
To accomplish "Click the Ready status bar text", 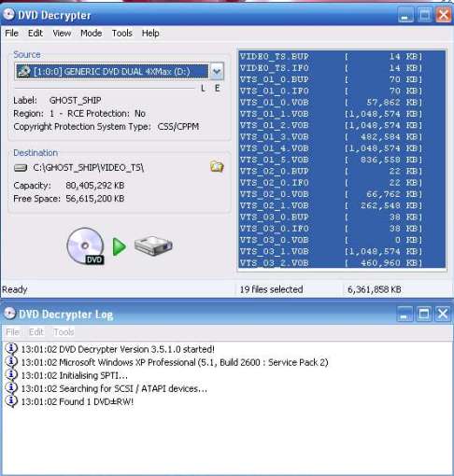I will [x=15, y=289].
